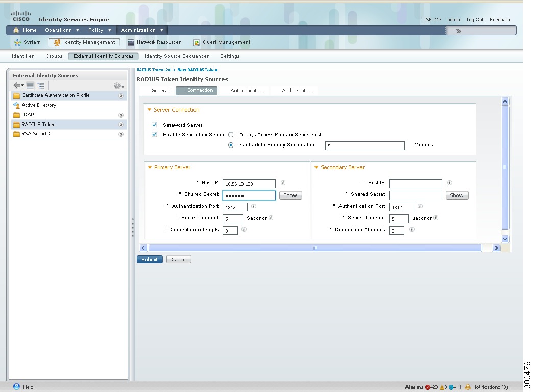Click the Network Resources icon
533x392 pixels.
(x=131, y=42)
